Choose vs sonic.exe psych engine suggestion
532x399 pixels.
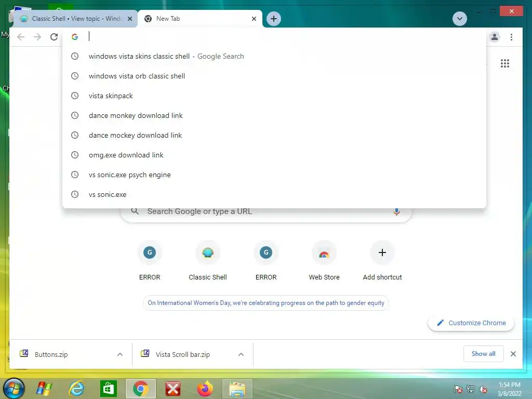pyautogui.click(x=274, y=175)
